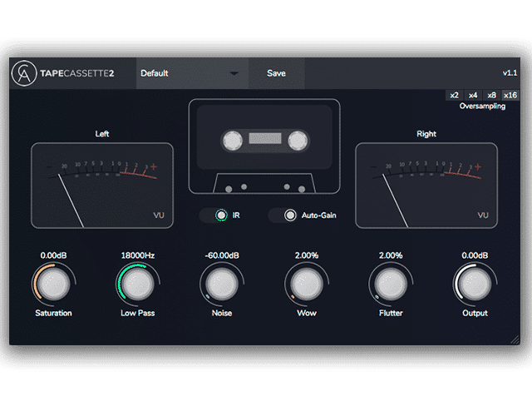Click the Left meter label
Viewport: 532px width, 416px height.
[102, 134]
